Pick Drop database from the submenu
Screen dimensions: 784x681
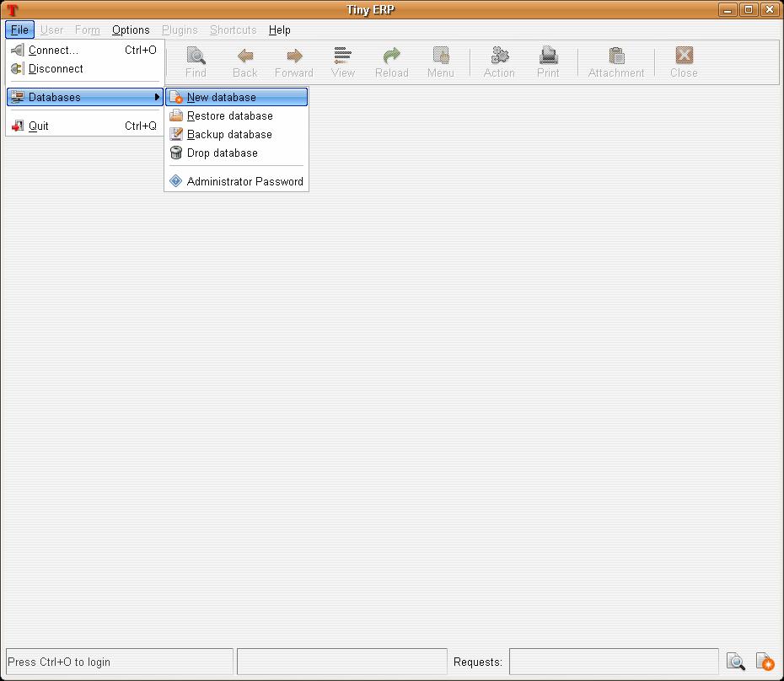(x=237, y=153)
